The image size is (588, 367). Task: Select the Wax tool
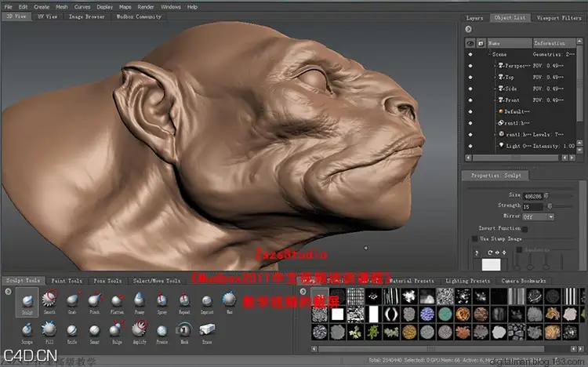(229, 302)
